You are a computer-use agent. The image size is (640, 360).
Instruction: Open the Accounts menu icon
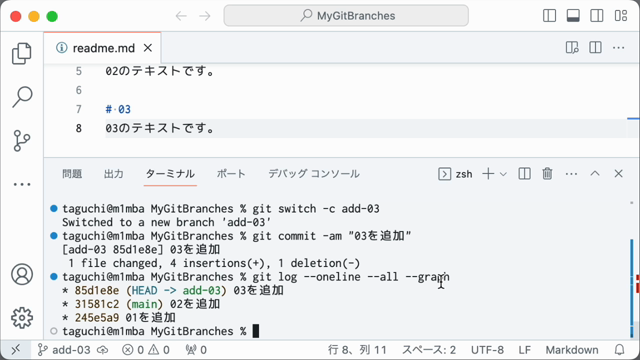[x=22, y=274]
